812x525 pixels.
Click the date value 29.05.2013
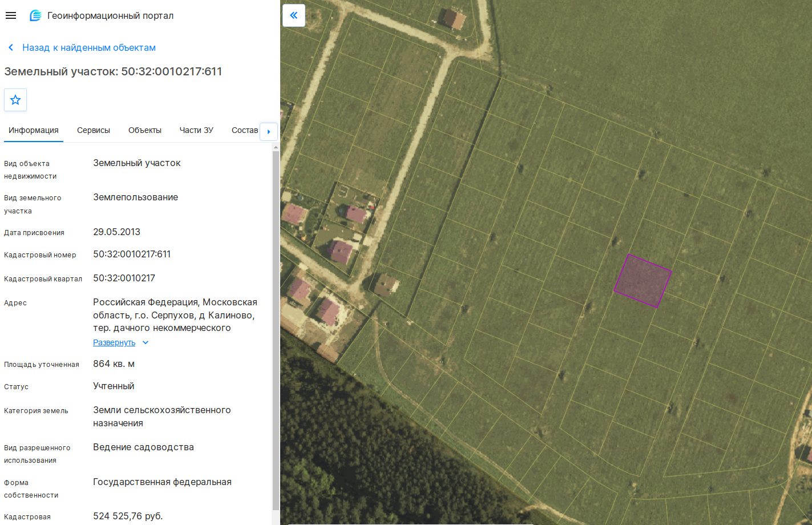pyautogui.click(x=117, y=232)
